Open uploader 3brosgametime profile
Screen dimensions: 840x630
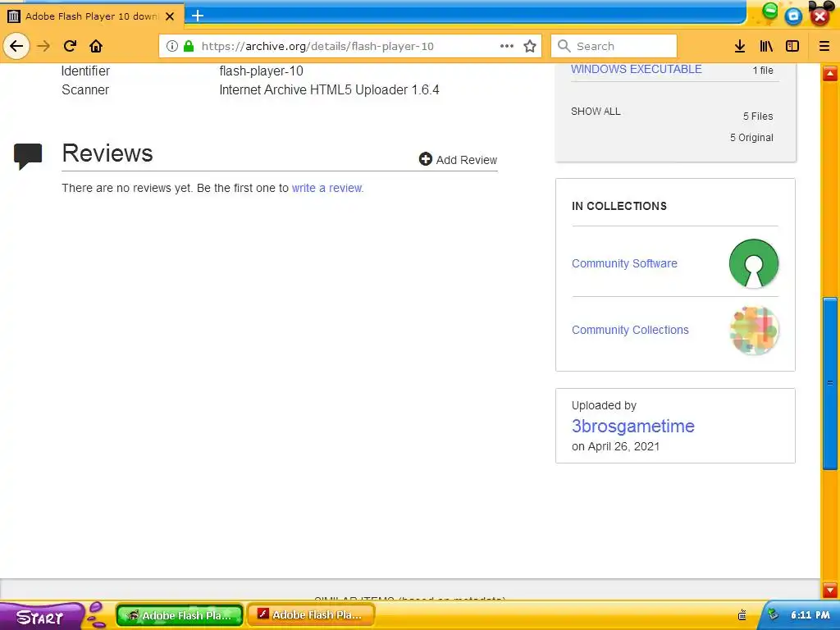[632, 426]
